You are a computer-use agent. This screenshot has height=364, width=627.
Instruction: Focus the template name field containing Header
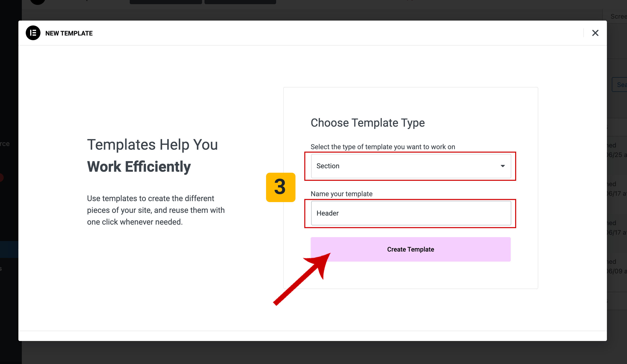[x=410, y=213]
